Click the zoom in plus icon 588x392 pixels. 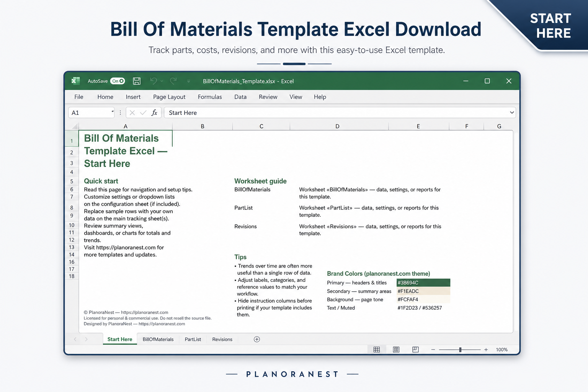click(486, 350)
